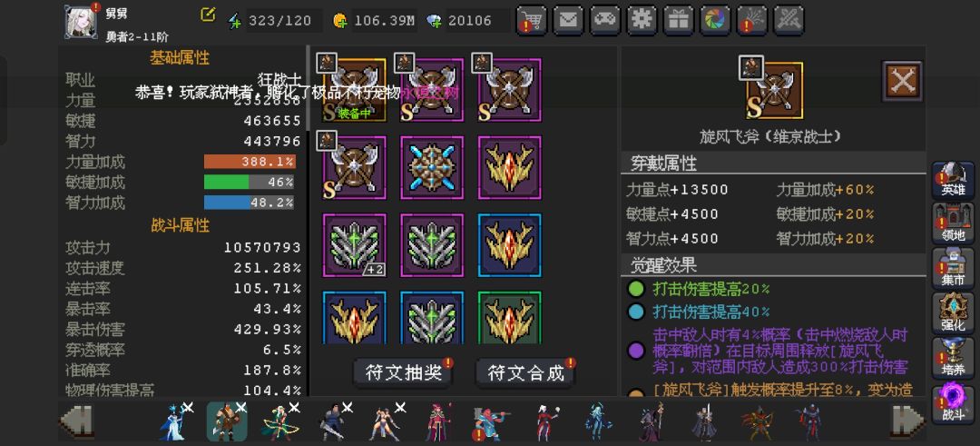Show next heroes with right arrow

907,421
